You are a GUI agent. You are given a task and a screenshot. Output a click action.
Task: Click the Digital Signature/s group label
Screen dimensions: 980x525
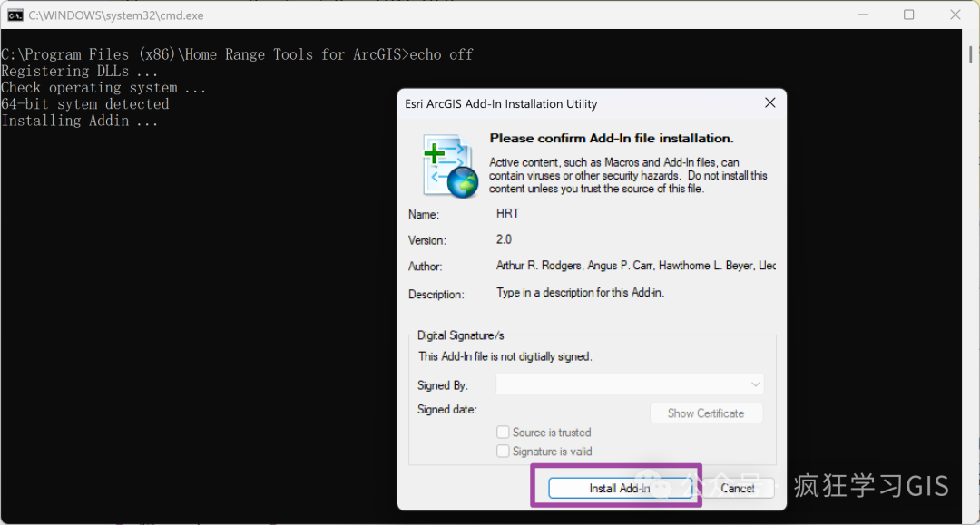[x=461, y=335]
